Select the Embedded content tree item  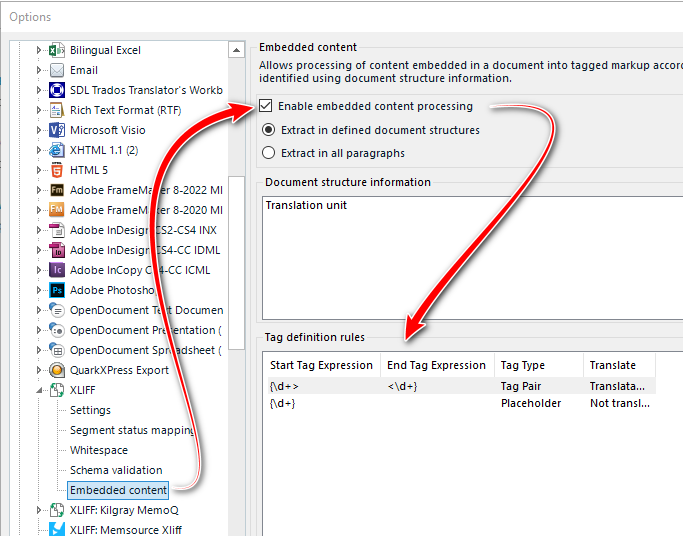[118, 490]
